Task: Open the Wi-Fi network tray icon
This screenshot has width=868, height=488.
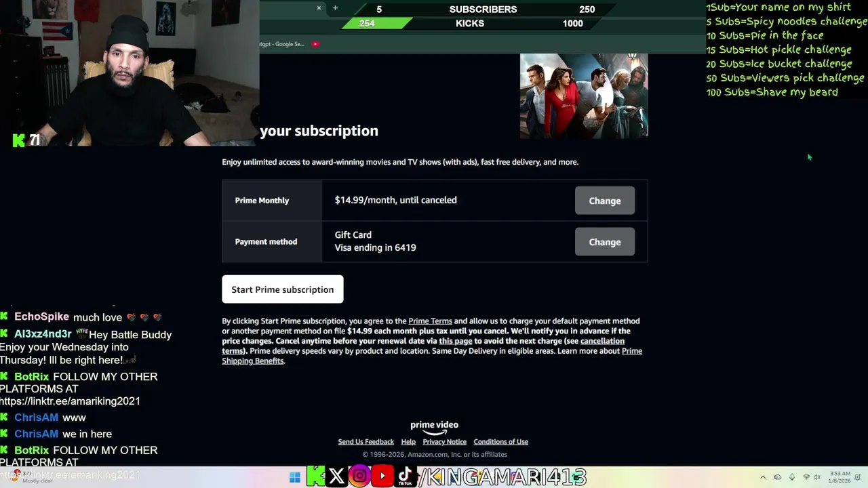Action: coord(806,478)
